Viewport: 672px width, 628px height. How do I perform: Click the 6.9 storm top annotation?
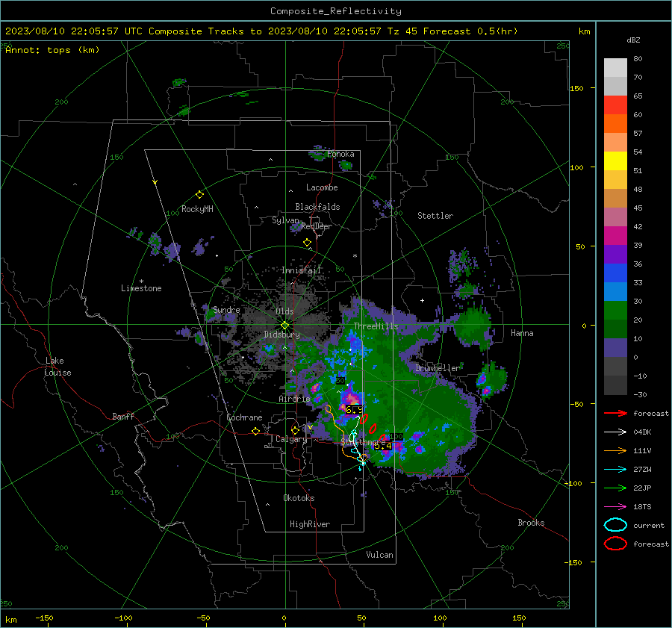[354, 410]
